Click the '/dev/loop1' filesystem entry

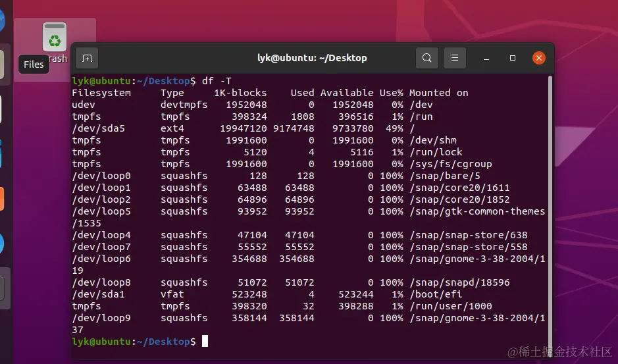coord(101,188)
